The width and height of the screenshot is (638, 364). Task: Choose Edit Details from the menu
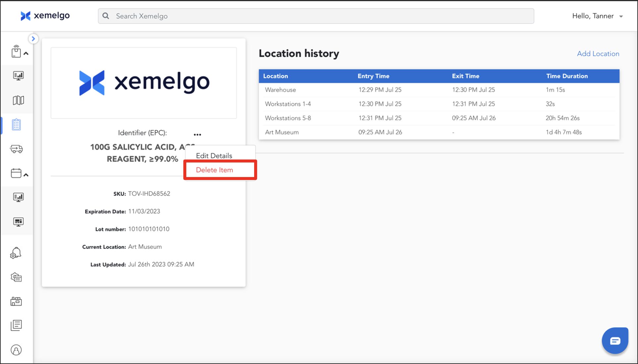pyautogui.click(x=214, y=156)
